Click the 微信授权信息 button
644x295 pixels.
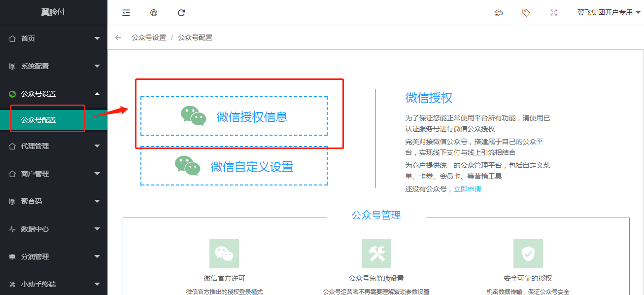tap(234, 116)
